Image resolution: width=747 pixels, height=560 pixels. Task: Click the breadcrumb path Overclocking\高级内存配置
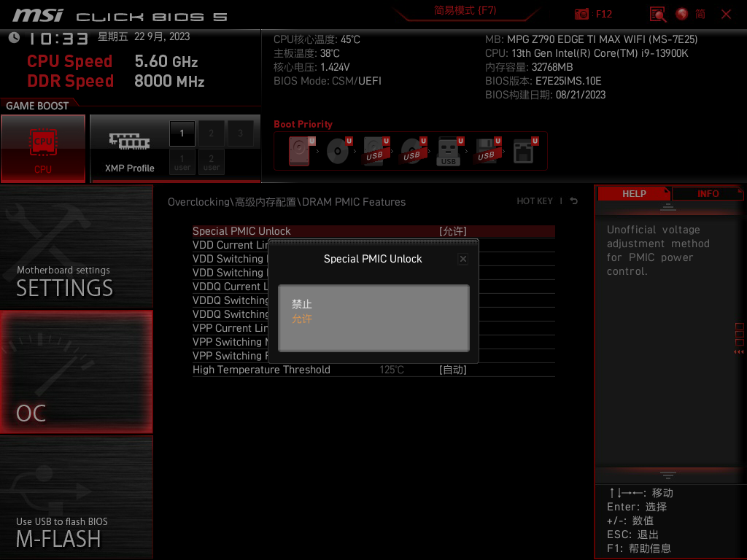tap(232, 202)
